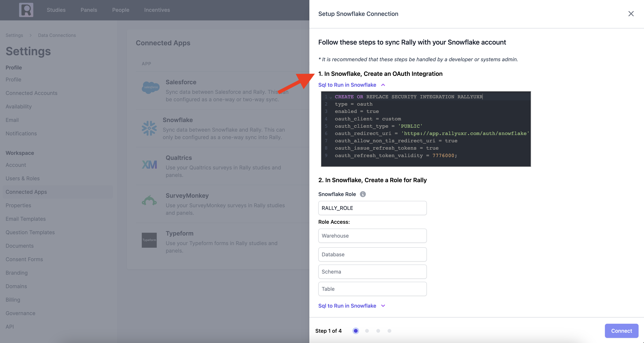Click the Warehouse input field

(x=372, y=236)
